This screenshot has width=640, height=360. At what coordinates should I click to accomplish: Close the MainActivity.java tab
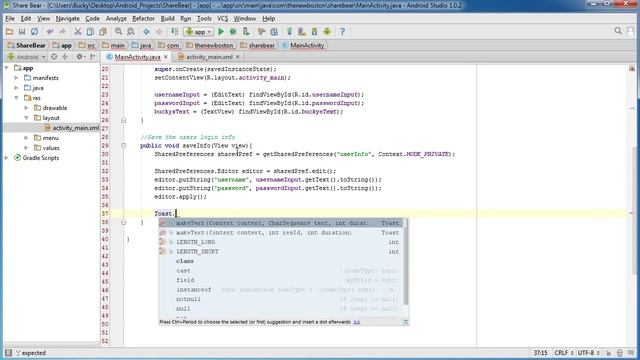[166, 57]
